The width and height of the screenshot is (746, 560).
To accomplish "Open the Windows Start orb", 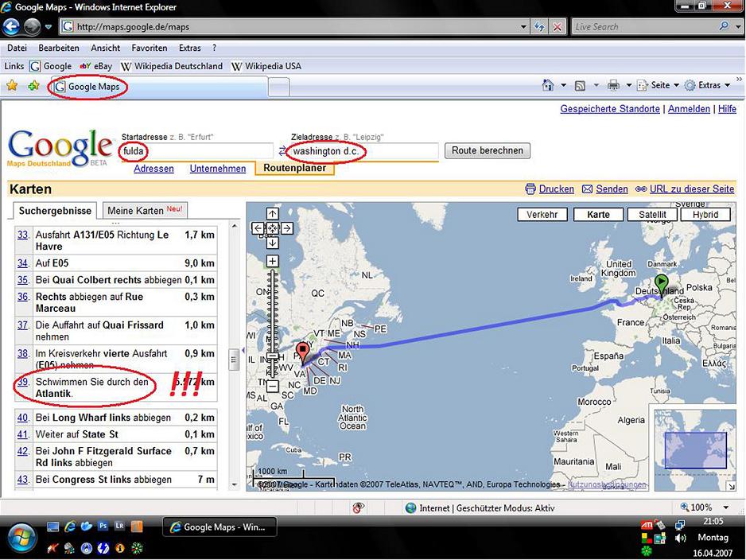I will pos(21,538).
